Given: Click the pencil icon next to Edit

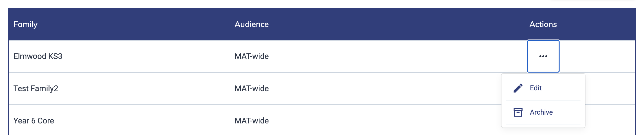Looking at the screenshot, I should click(x=518, y=88).
